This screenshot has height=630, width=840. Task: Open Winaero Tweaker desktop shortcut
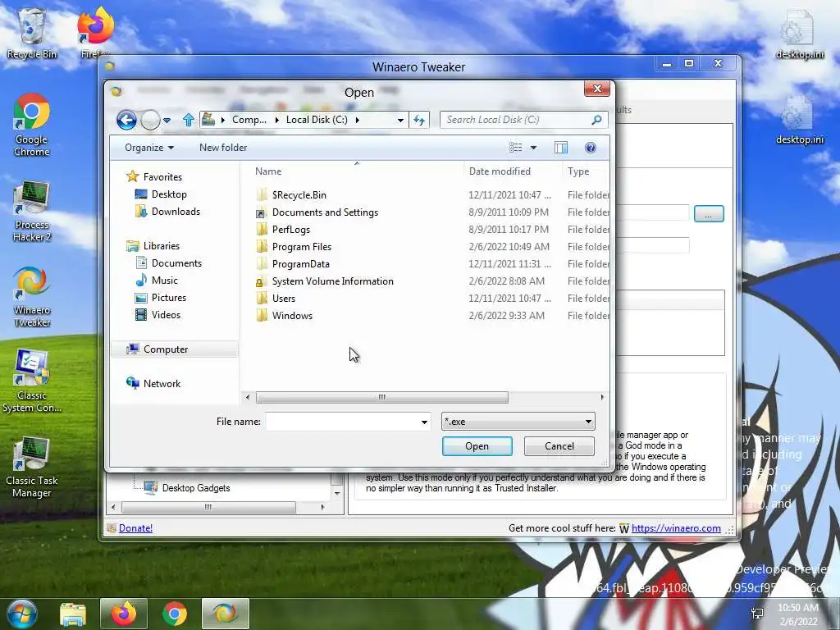click(32, 297)
